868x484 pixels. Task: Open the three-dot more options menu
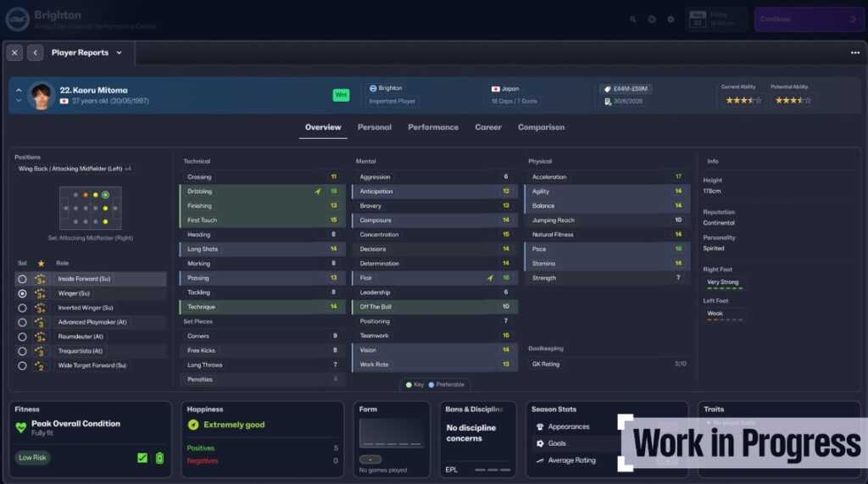[854, 53]
